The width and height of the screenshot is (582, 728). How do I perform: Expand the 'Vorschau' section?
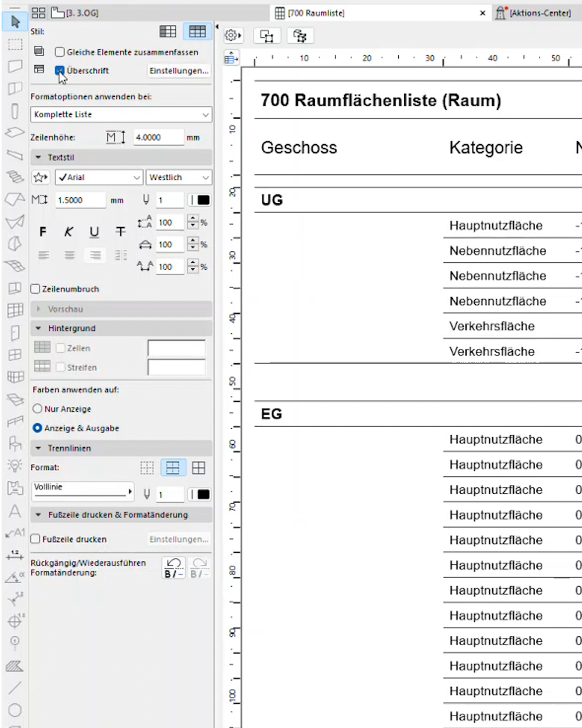(39, 309)
